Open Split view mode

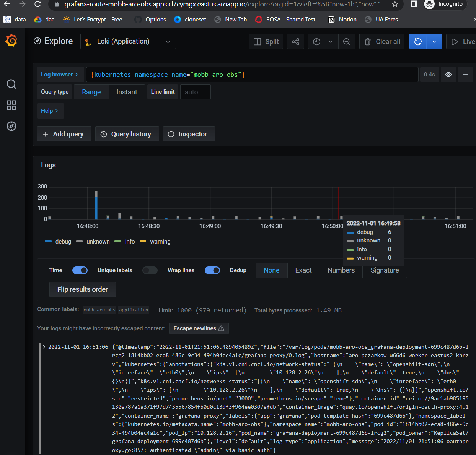click(266, 41)
